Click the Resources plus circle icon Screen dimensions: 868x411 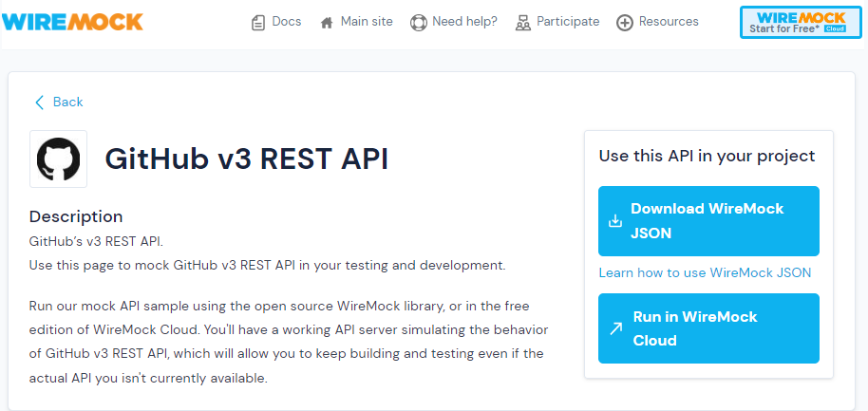(x=625, y=23)
